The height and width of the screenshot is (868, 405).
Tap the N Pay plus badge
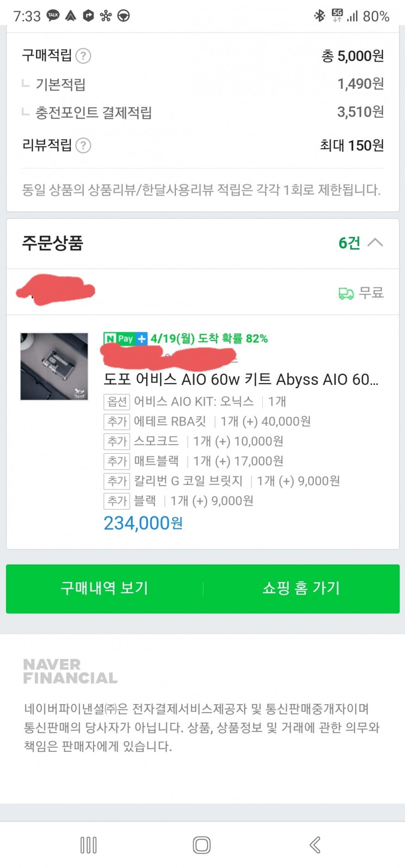(125, 339)
